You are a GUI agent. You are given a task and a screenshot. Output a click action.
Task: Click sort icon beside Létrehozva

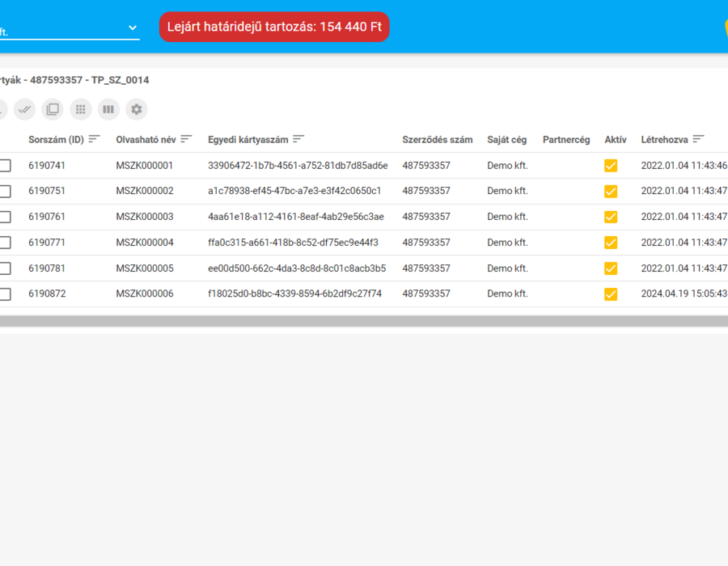(698, 139)
